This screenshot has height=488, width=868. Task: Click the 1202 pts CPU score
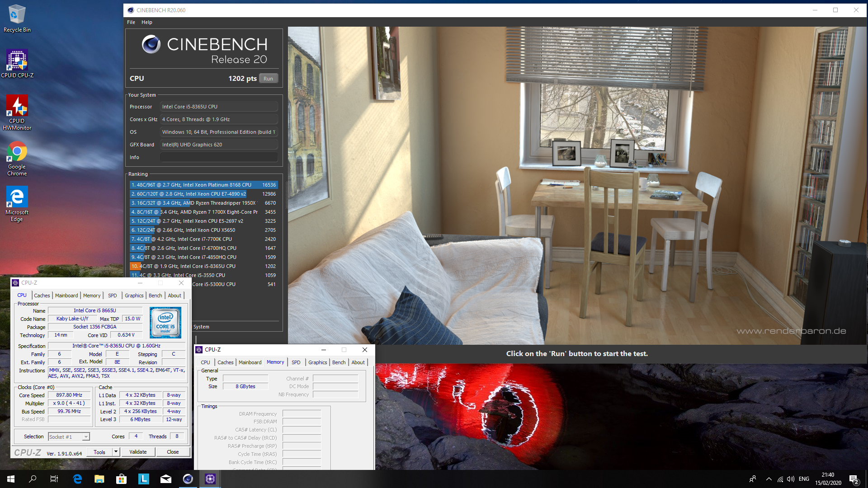(242, 79)
